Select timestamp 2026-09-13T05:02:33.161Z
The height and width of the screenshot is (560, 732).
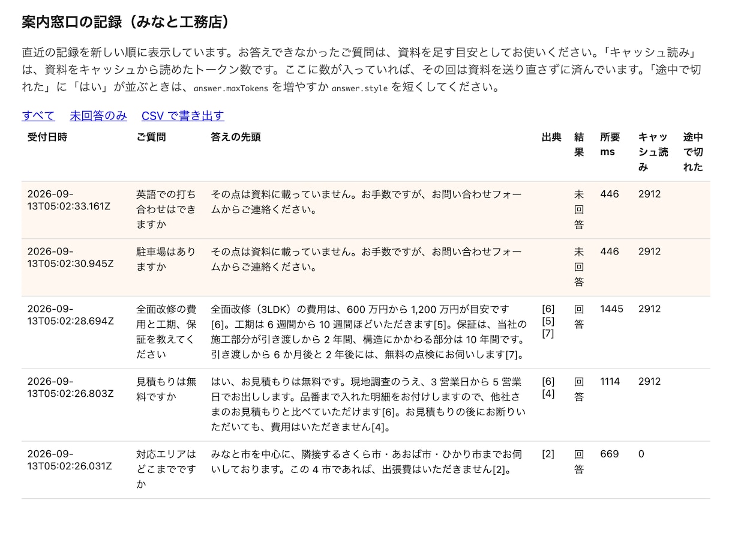pyautogui.click(x=69, y=200)
